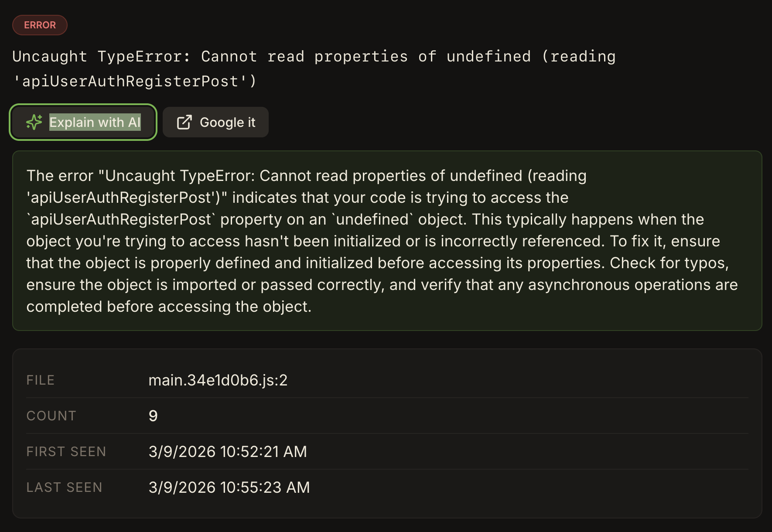772x532 pixels.
Task: Select the error title text about apiUserAuthRegisterPost
Action: pyautogui.click(x=314, y=68)
